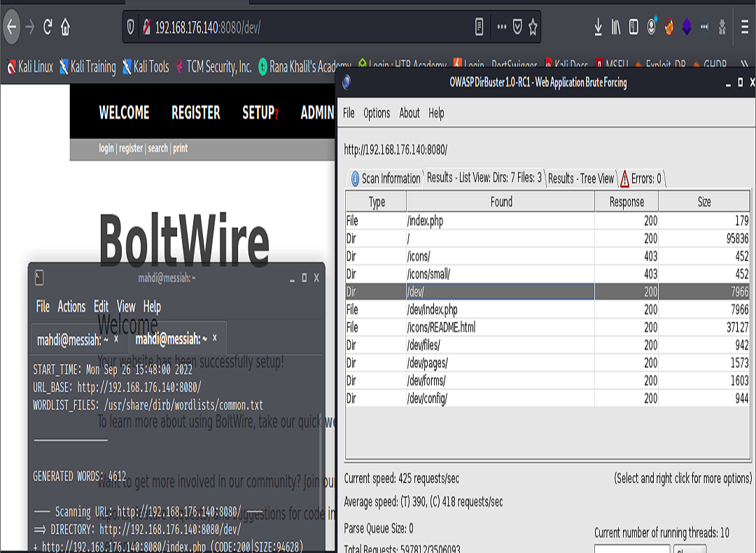This screenshot has width=756, height=553.
Task: Switch to the Results - Tree View tab
Action: tap(581, 178)
